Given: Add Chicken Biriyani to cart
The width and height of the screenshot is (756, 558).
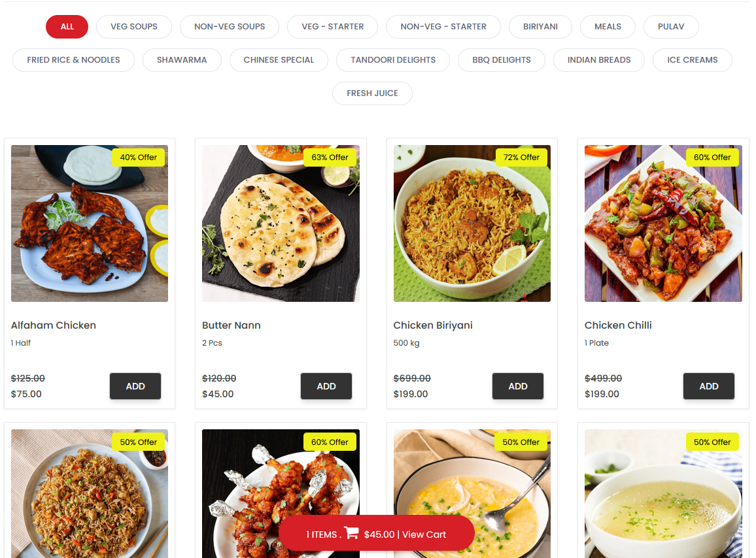Looking at the screenshot, I should [x=518, y=386].
